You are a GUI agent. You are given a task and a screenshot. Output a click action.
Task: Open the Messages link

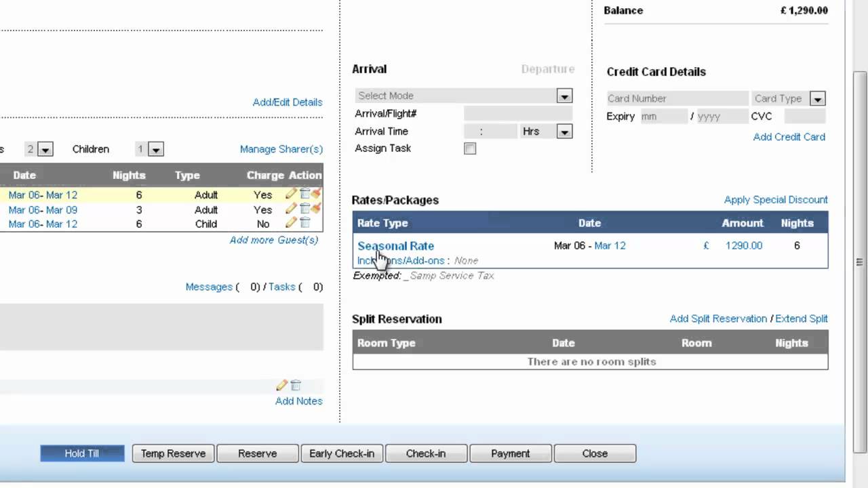209,287
